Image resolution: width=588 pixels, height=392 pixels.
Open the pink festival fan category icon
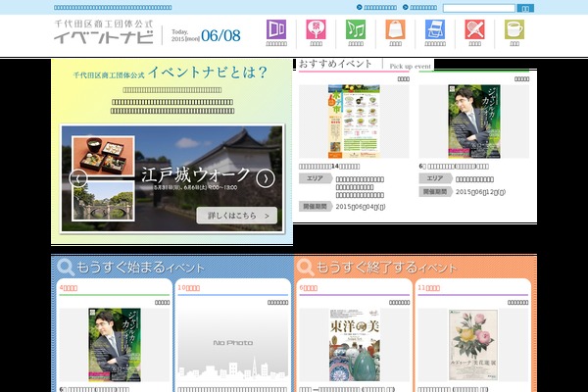[x=317, y=29]
